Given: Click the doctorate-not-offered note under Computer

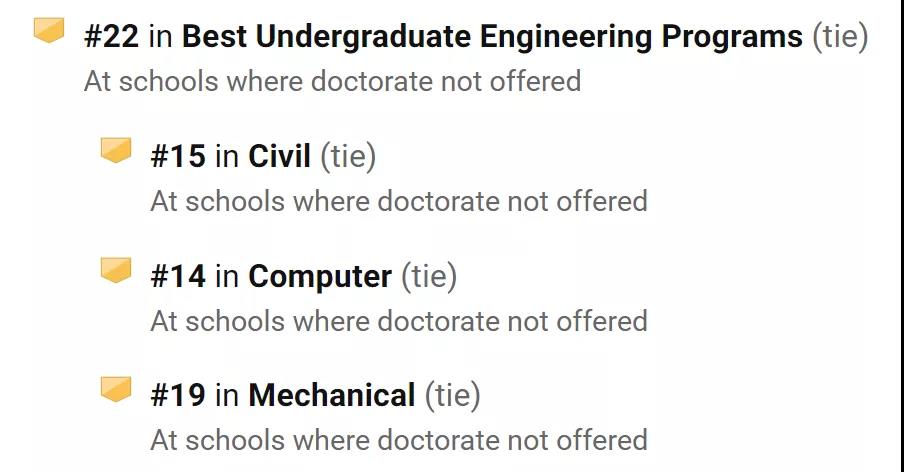Looking at the screenshot, I should click(399, 321).
